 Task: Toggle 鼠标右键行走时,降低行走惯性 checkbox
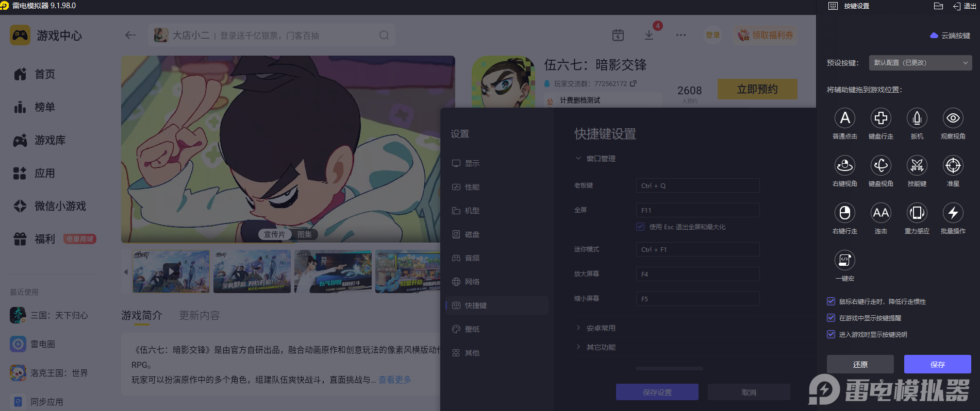(x=830, y=301)
